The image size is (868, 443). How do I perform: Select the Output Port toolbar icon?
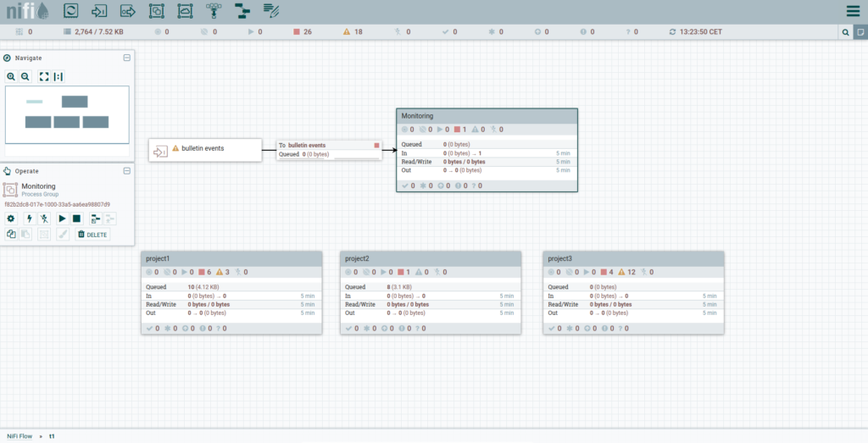tap(128, 10)
